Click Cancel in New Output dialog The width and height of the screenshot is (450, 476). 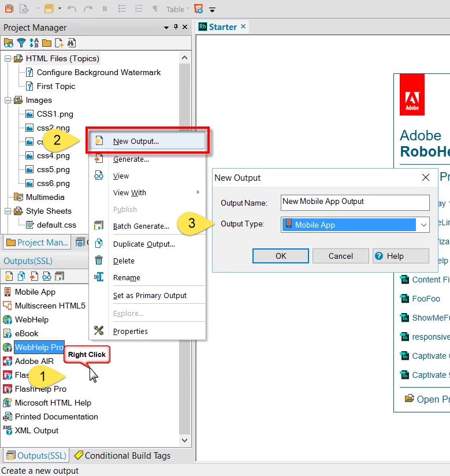[x=340, y=256]
